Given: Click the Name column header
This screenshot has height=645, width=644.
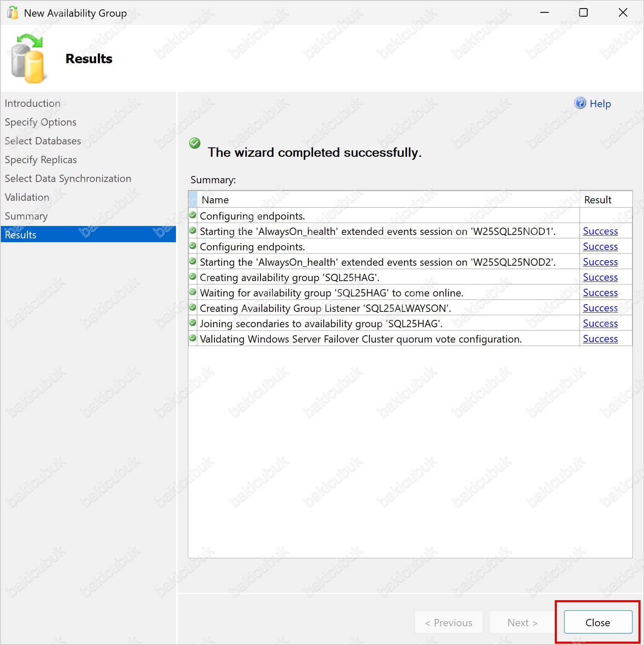Looking at the screenshot, I should click(x=215, y=200).
